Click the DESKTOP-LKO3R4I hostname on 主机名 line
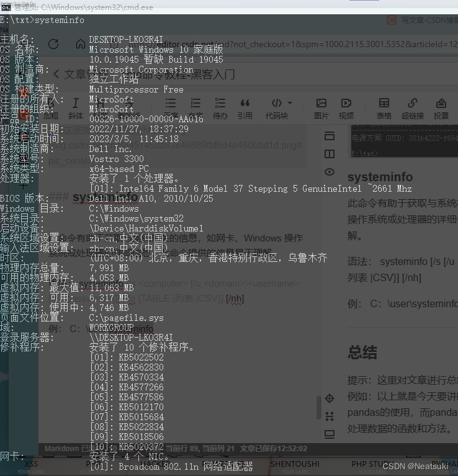Screen dimensions: 458x476 pyautogui.click(x=126, y=40)
